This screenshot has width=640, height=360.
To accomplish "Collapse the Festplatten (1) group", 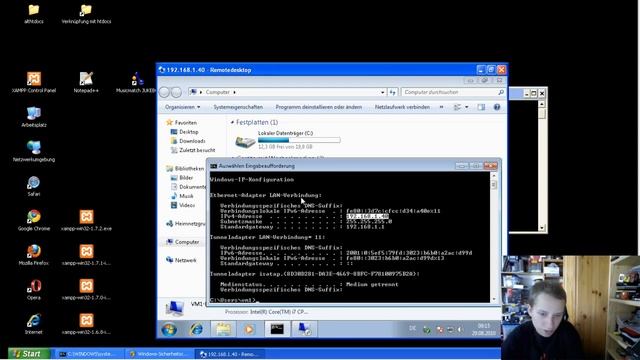I will (232, 122).
